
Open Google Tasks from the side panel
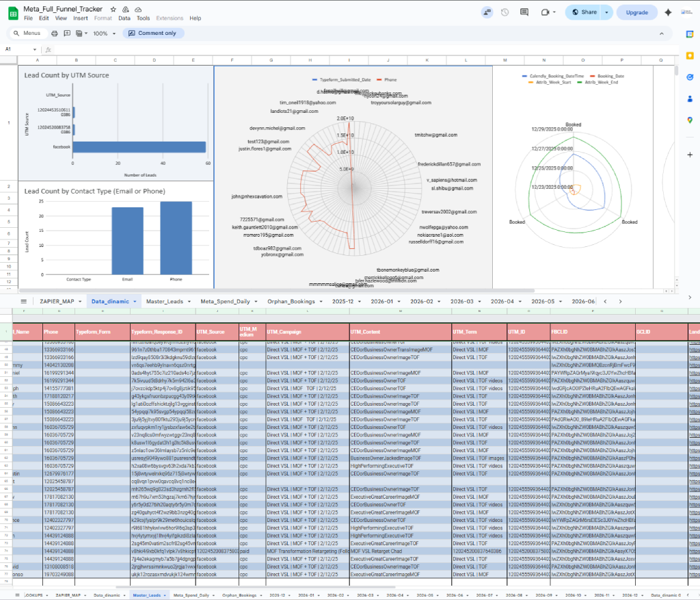(x=690, y=77)
